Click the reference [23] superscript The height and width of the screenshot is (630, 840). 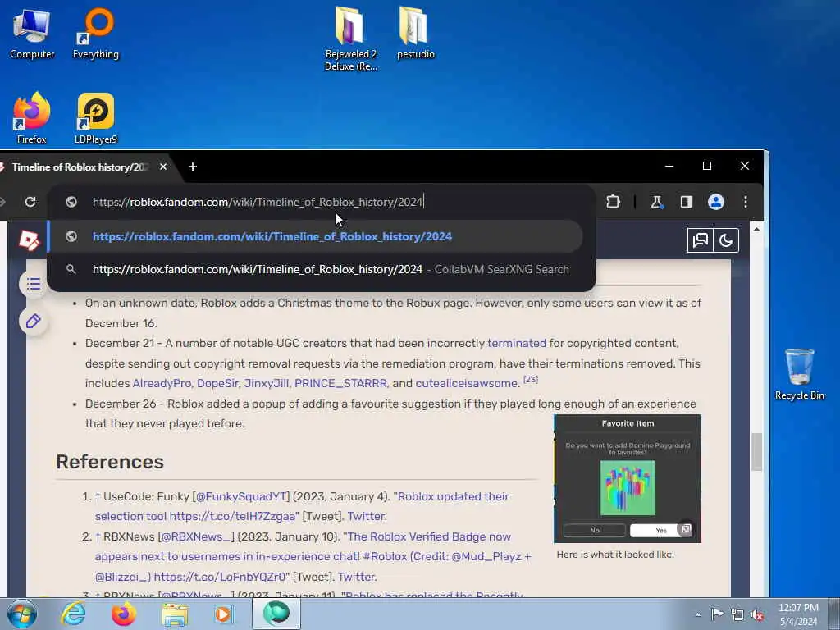coord(531,379)
